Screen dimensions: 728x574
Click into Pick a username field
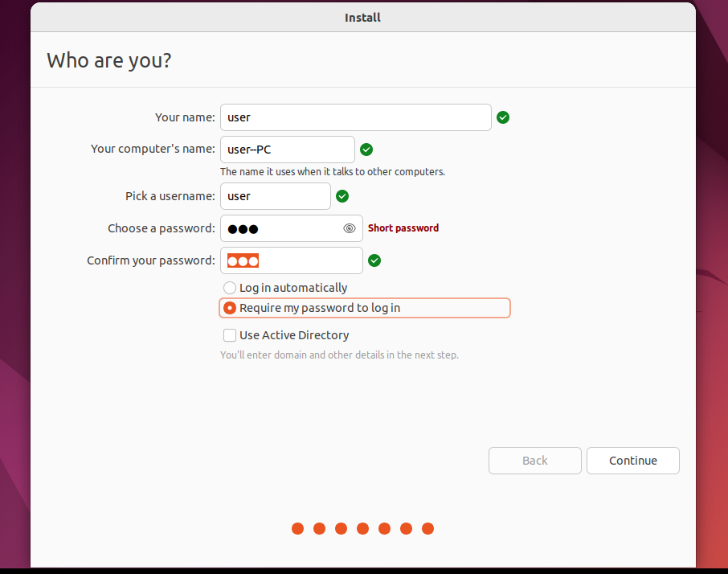275,196
